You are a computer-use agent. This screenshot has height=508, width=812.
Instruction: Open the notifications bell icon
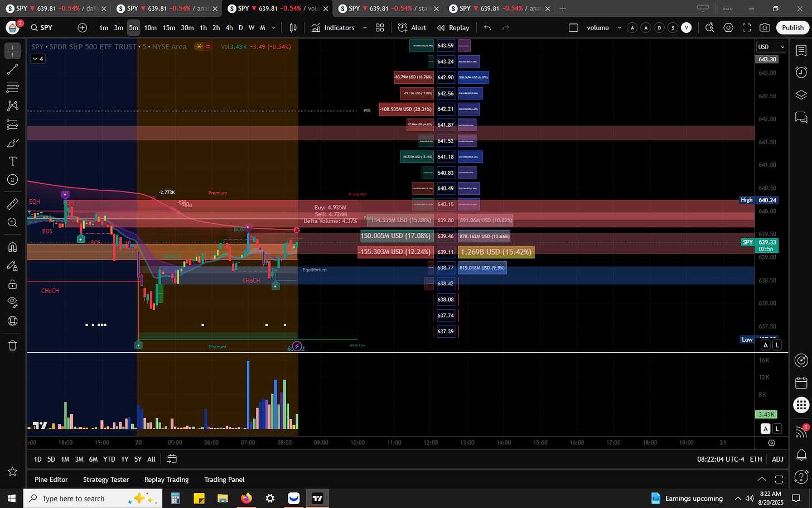click(x=801, y=454)
